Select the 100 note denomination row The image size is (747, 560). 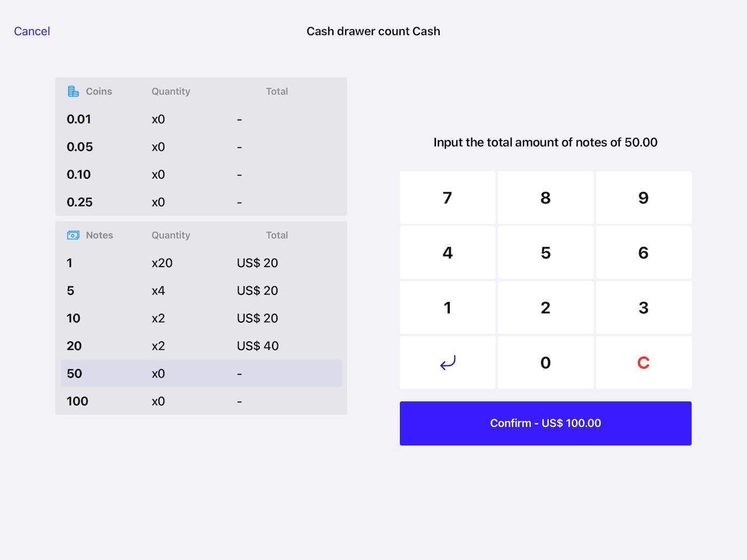pos(201,401)
